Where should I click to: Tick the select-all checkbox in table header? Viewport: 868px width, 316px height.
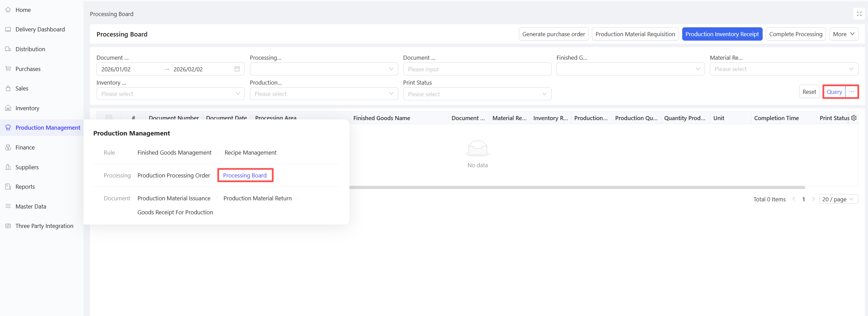(109, 117)
